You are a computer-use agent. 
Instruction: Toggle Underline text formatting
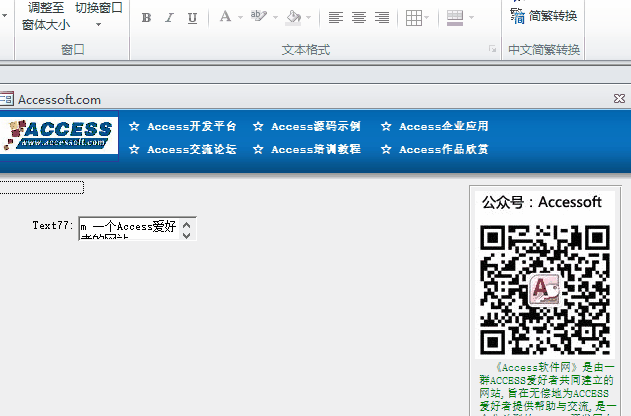point(192,18)
